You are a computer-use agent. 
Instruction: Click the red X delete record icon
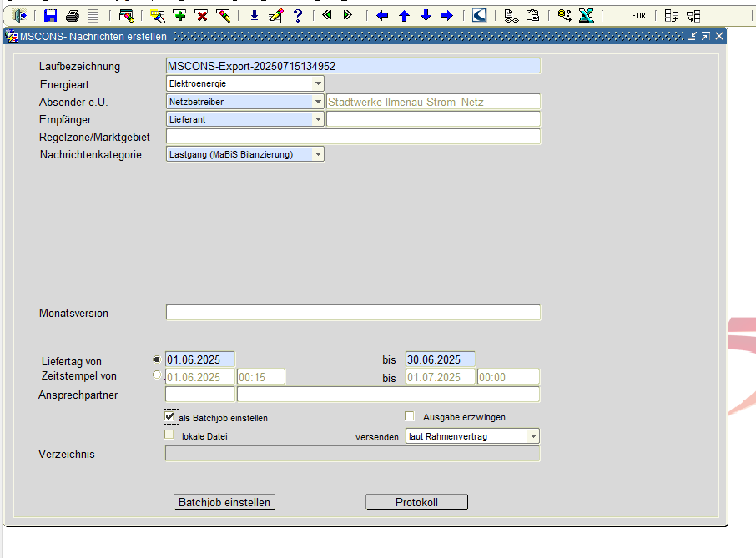click(201, 15)
